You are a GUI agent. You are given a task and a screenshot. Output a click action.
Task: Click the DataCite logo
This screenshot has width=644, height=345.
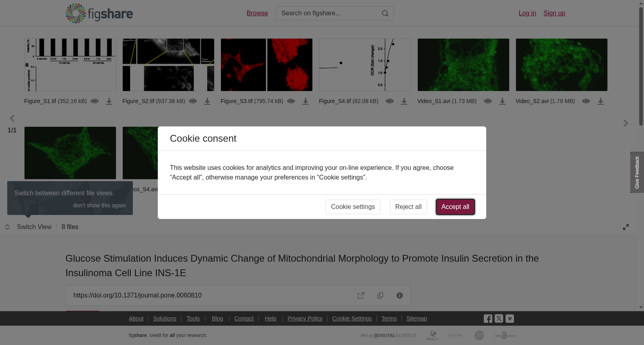(433, 335)
